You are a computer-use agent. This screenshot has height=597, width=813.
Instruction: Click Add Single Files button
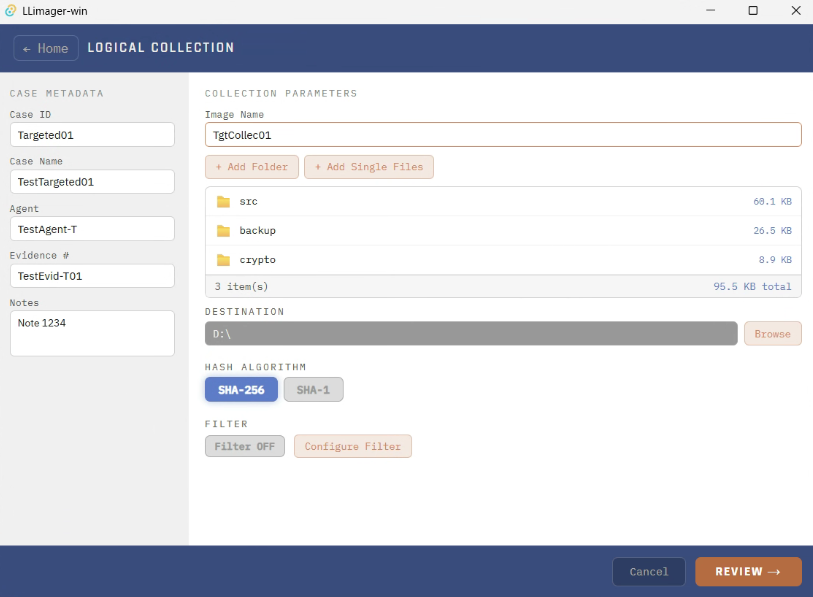click(x=369, y=167)
